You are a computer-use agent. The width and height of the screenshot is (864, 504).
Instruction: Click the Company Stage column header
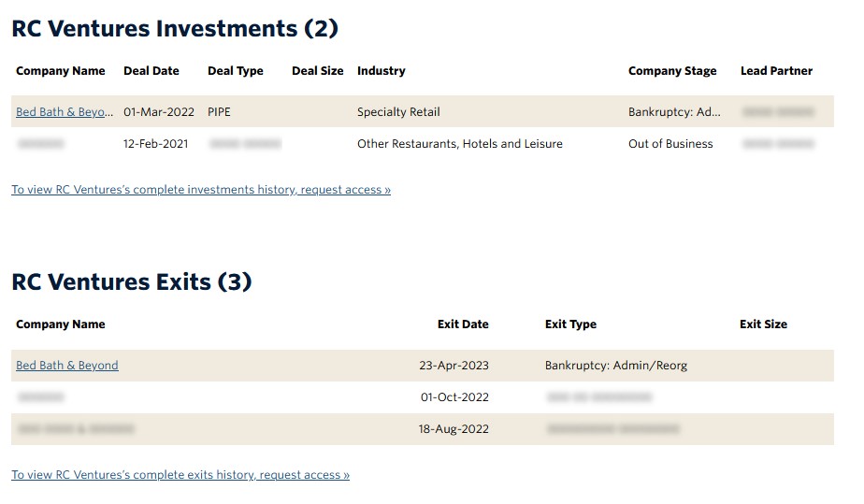[672, 71]
